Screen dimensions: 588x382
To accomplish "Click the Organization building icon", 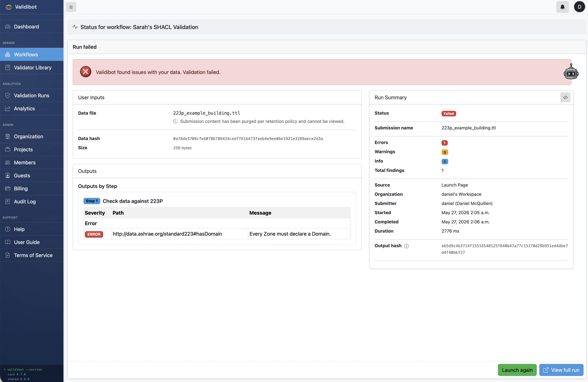I will tap(8, 137).
